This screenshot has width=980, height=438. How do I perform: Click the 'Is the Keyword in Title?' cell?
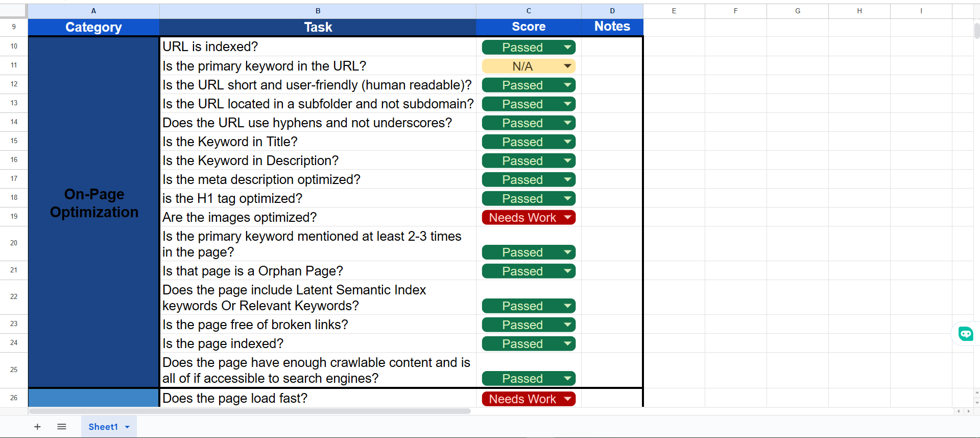(x=318, y=142)
